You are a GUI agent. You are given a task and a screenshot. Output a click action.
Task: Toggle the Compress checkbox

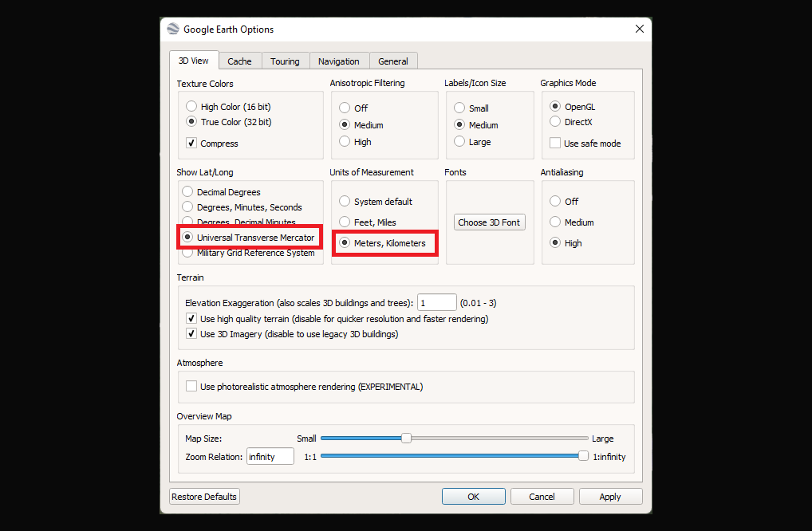coord(191,143)
